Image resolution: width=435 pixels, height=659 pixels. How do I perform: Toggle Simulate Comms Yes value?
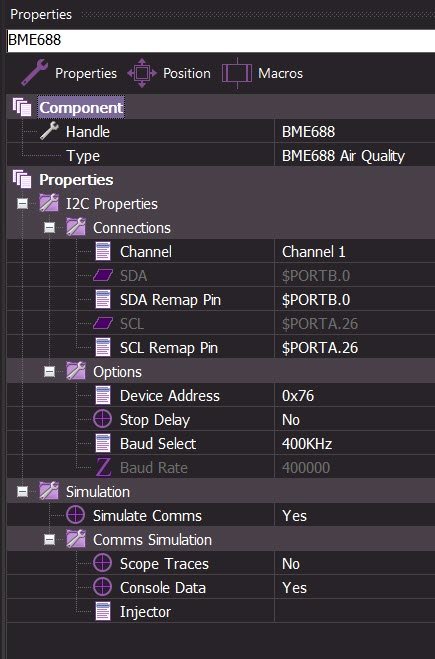(x=354, y=515)
